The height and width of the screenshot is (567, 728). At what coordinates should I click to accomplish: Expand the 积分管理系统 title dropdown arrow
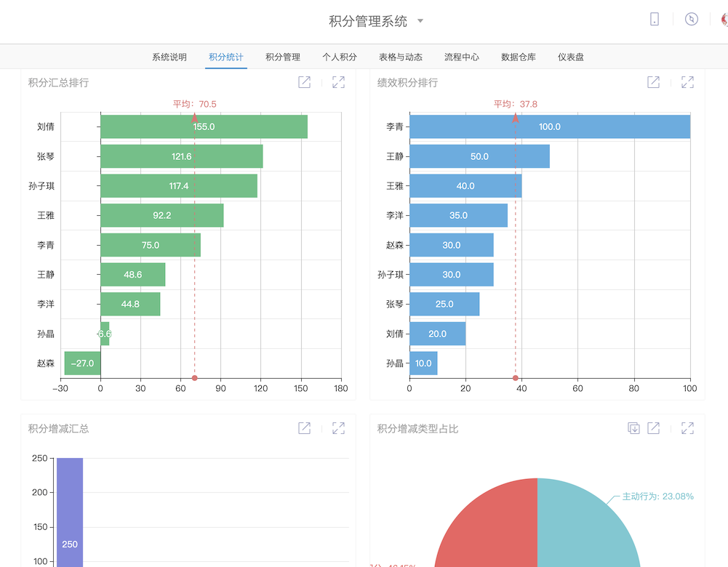click(x=420, y=21)
